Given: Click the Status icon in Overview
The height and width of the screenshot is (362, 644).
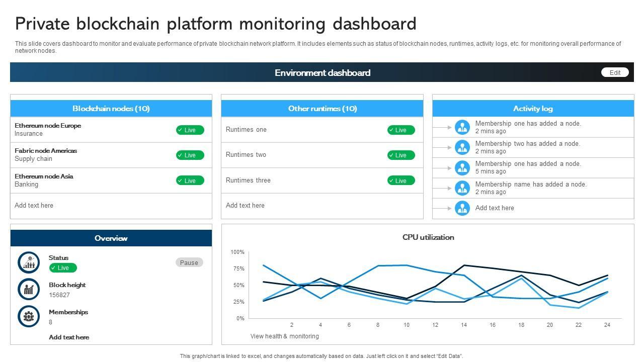Looking at the screenshot, I should click(29, 262).
